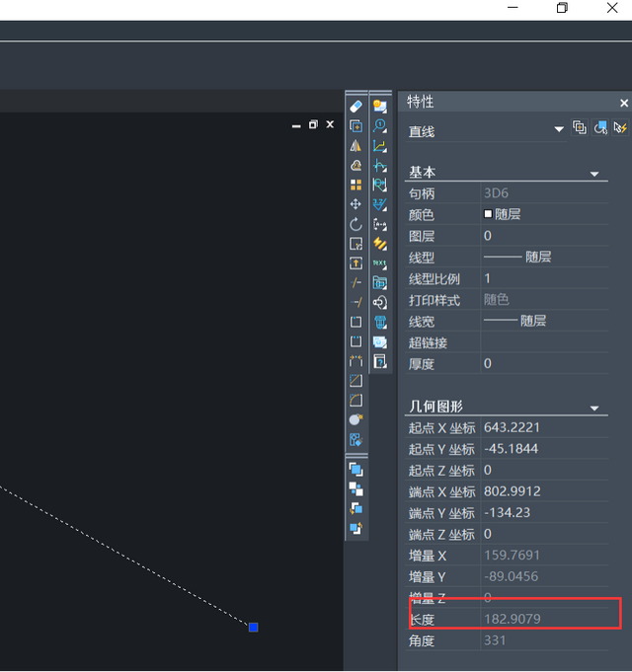This screenshot has height=672, width=632.
Task: Choose the Chamfer tool
Action: (x=355, y=381)
